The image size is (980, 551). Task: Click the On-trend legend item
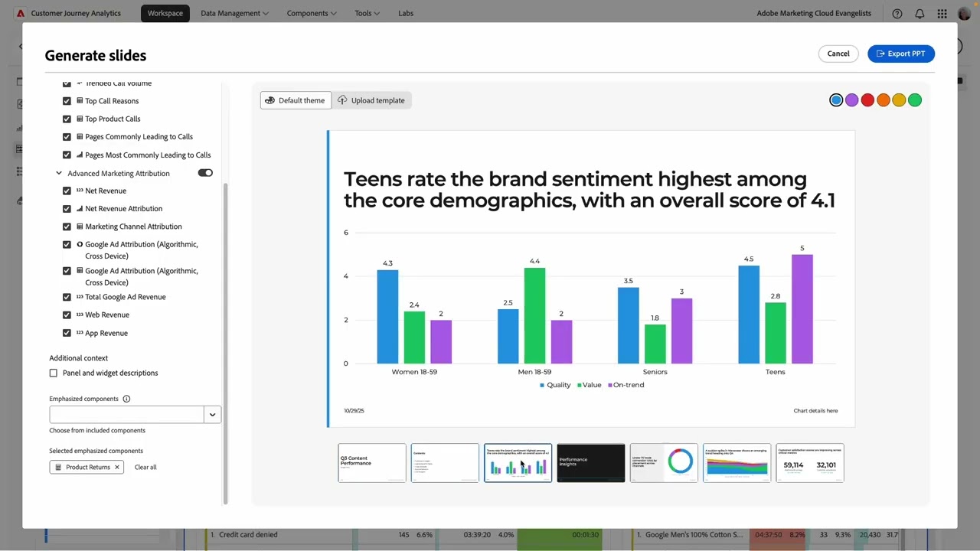pyautogui.click(x=626, y=385)
